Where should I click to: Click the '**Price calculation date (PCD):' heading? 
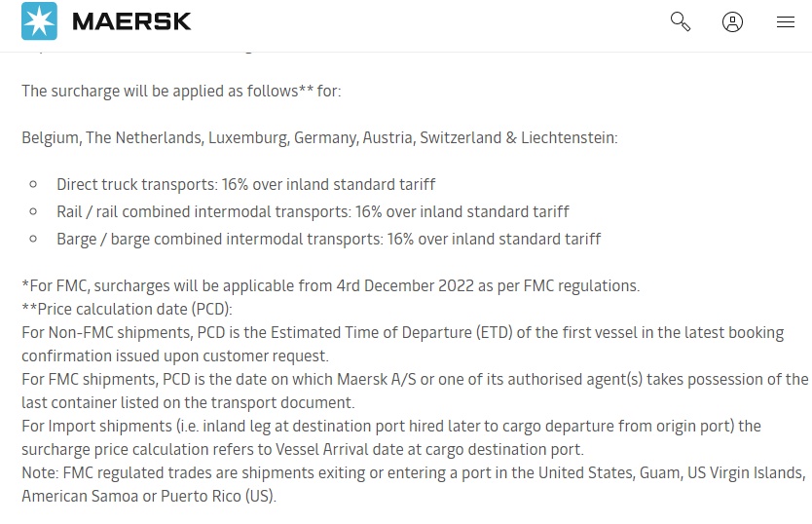click(x=128, y=309)
